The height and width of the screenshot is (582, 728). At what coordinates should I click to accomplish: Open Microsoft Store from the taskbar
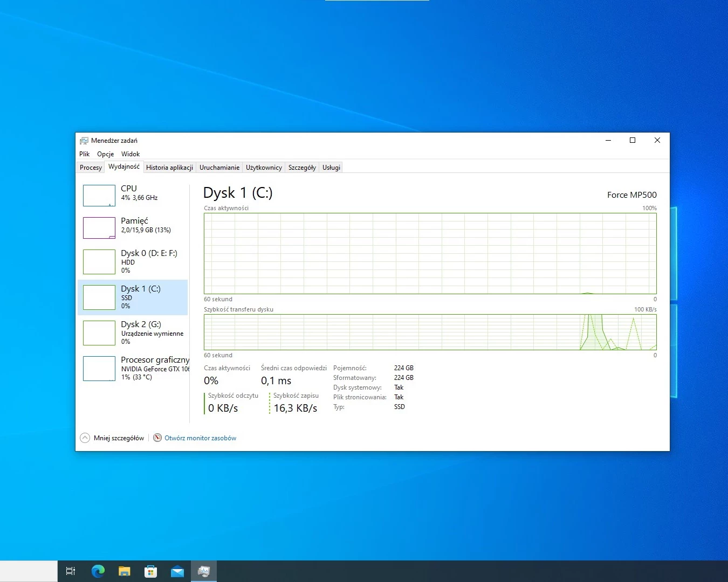pyautogui.click(x=151, y=571)
